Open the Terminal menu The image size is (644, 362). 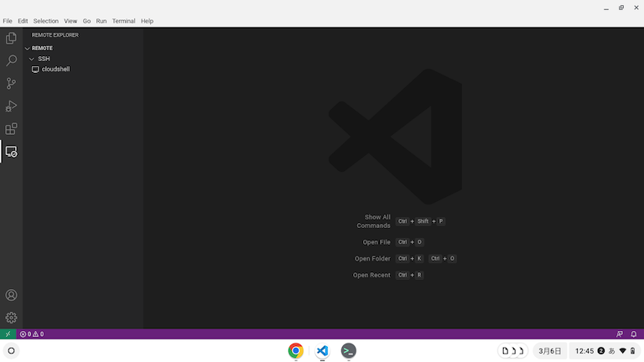pyautogui.click(x=123, y=21)
